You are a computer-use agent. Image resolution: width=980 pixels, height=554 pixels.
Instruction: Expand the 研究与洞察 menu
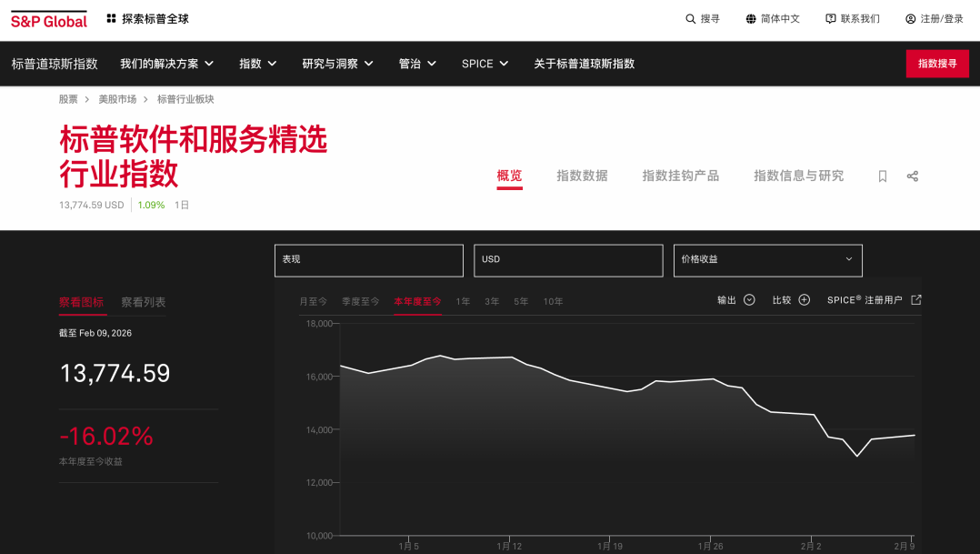coord(337,64)
